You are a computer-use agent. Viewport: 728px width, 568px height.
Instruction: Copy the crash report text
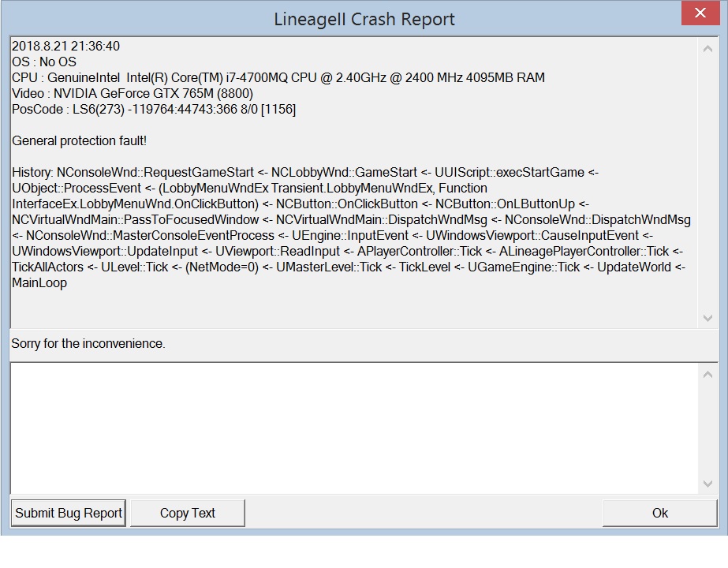[x=188, y=513]
